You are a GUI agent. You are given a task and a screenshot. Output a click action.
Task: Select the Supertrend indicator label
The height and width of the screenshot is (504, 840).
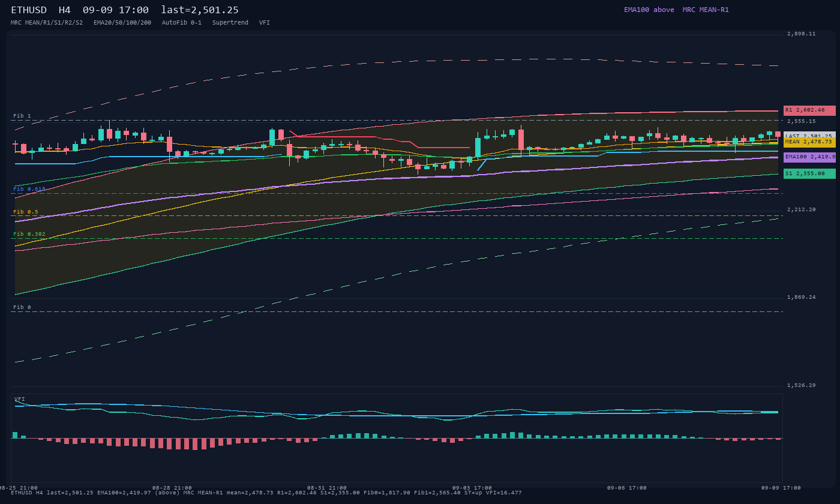pos(230,23)
